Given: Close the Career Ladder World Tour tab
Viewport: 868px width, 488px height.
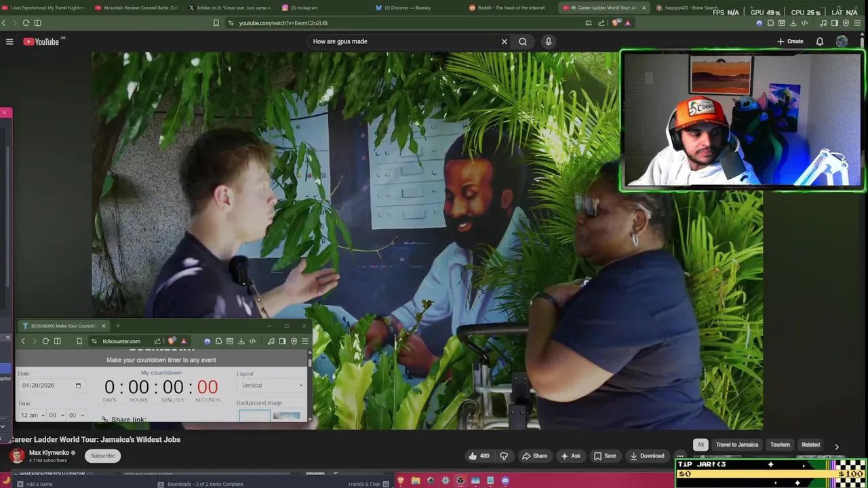Looking at the screenshot, I should [x=644, y=7].
